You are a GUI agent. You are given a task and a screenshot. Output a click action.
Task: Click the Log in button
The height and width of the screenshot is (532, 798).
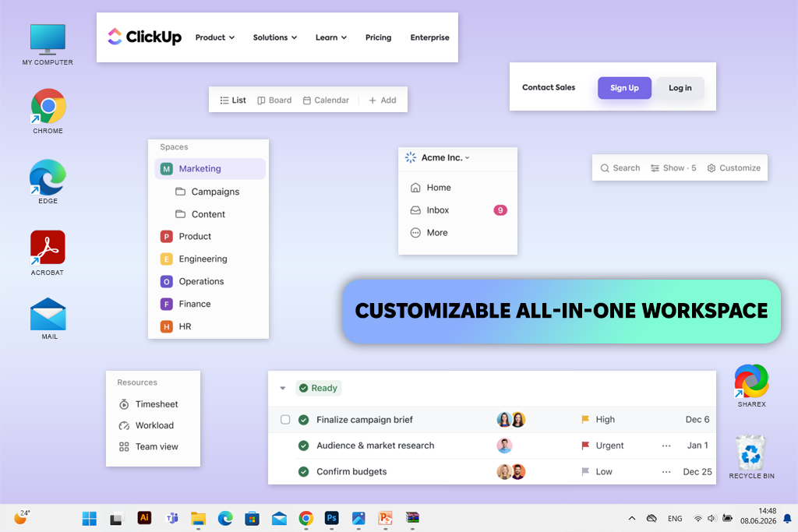click(x=680, y=88)
